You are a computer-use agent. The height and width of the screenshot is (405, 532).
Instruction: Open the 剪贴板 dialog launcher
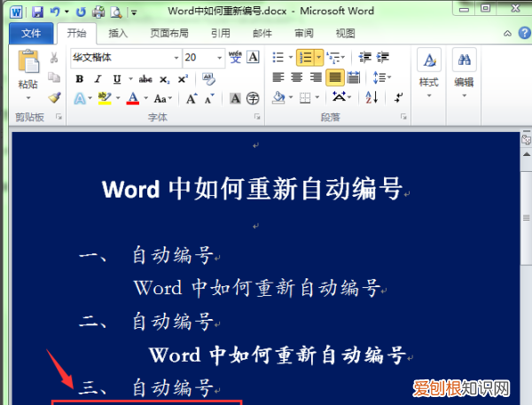point(59,117)
